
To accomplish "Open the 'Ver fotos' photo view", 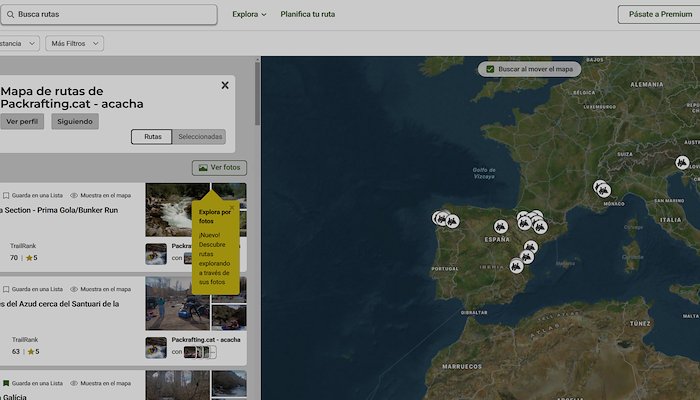I will [219, 168].
